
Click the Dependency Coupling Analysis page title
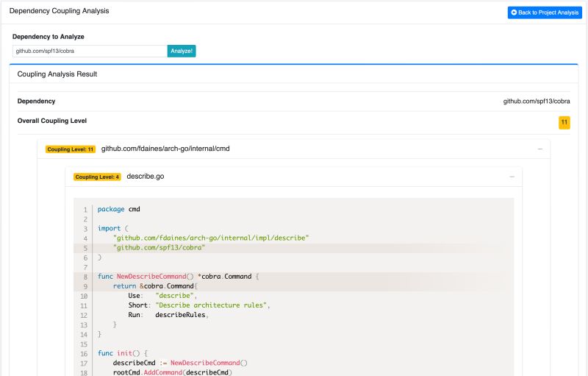pyautogui.click(x=60, y=11)
